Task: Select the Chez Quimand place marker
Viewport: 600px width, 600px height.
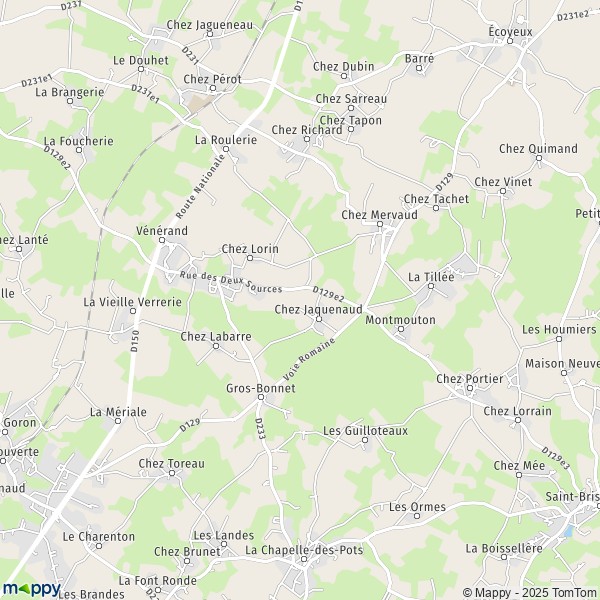Action: click(539, 158)
